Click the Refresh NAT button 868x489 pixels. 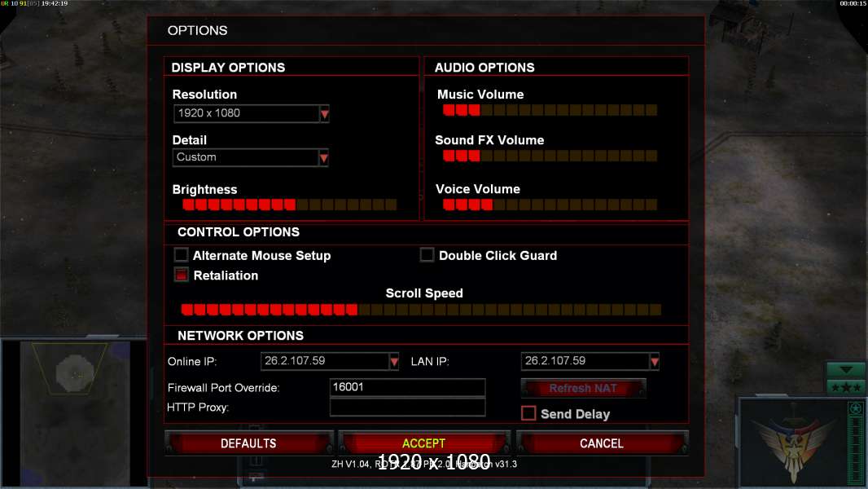(583, 388)
